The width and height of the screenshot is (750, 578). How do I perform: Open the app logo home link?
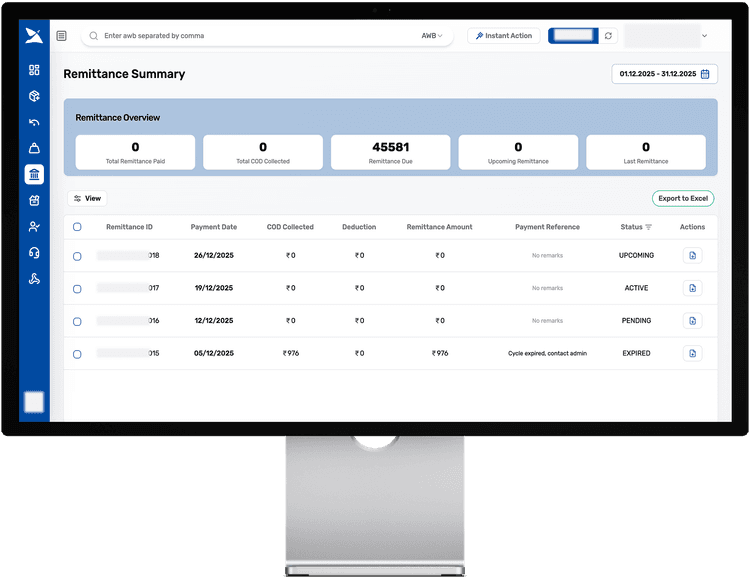pos(34,35)
